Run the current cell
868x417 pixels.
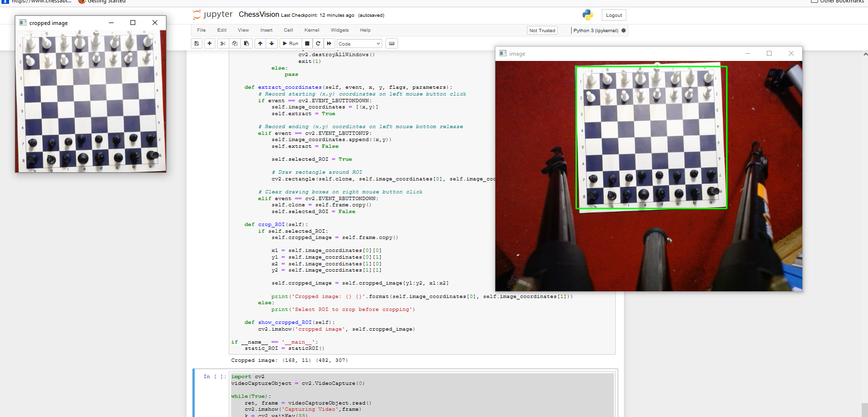click(x=291, y=44)
